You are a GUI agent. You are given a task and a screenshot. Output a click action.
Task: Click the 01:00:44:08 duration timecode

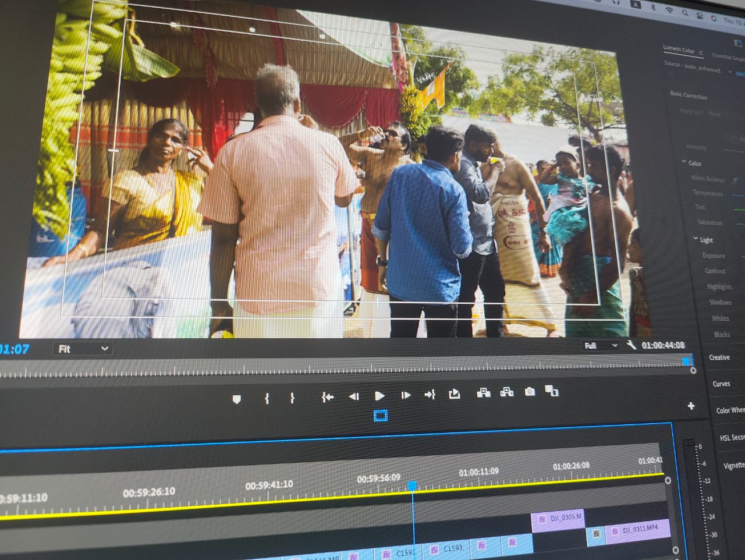(x=663, y=345)
